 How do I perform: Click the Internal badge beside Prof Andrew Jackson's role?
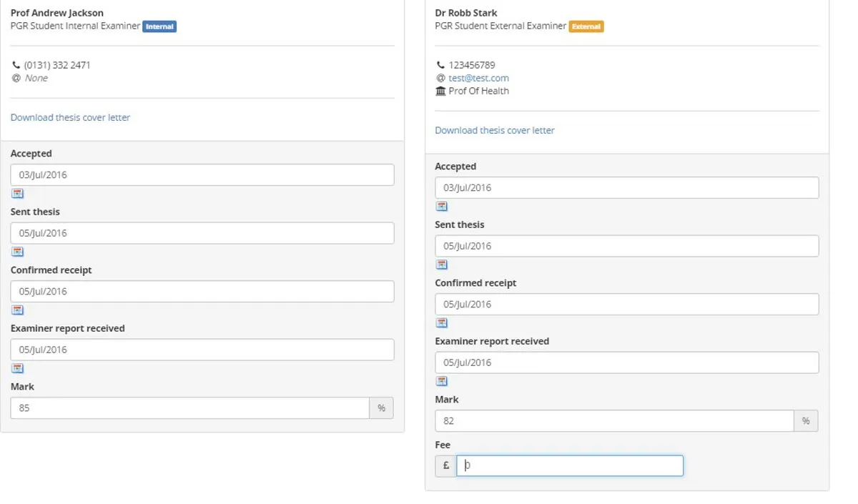click(x=159, y=26)
